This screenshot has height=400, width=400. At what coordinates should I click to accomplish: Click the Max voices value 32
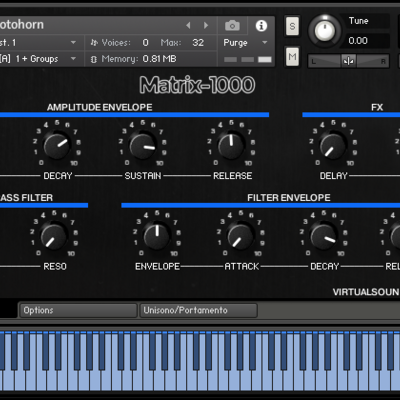tap(198, 43)
